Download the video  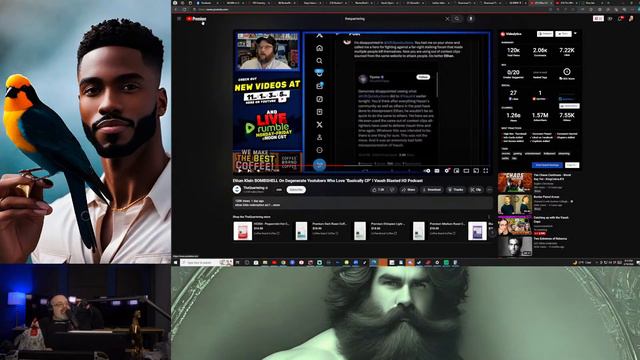coord(432,190)
